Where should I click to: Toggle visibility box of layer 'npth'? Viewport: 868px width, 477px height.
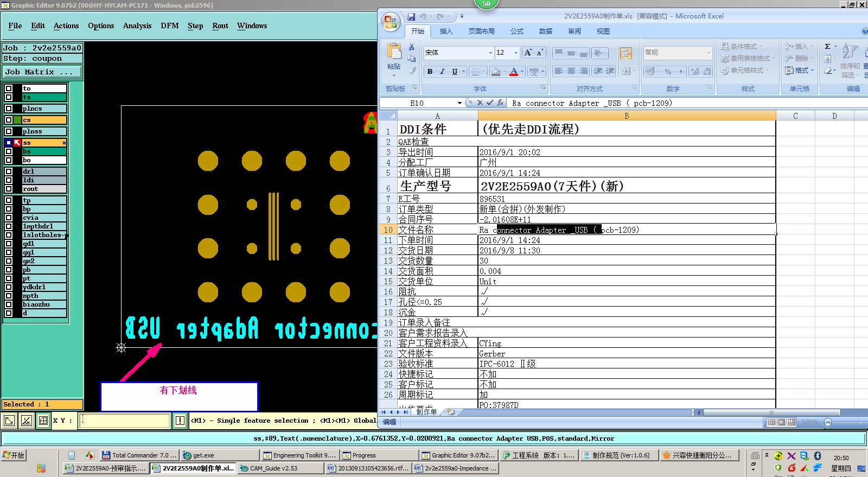[9, 296]
